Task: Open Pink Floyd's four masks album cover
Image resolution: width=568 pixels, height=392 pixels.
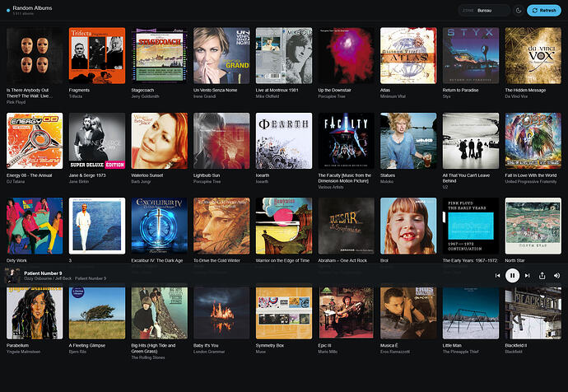Action: 35,56
